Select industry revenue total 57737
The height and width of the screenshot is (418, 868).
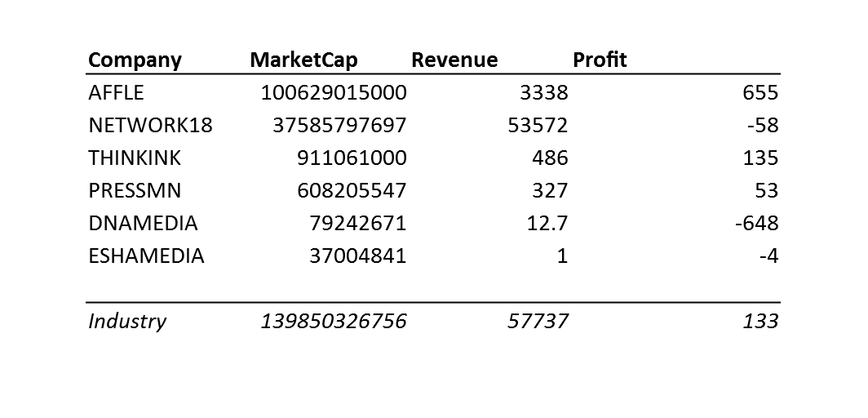[538, 321]
